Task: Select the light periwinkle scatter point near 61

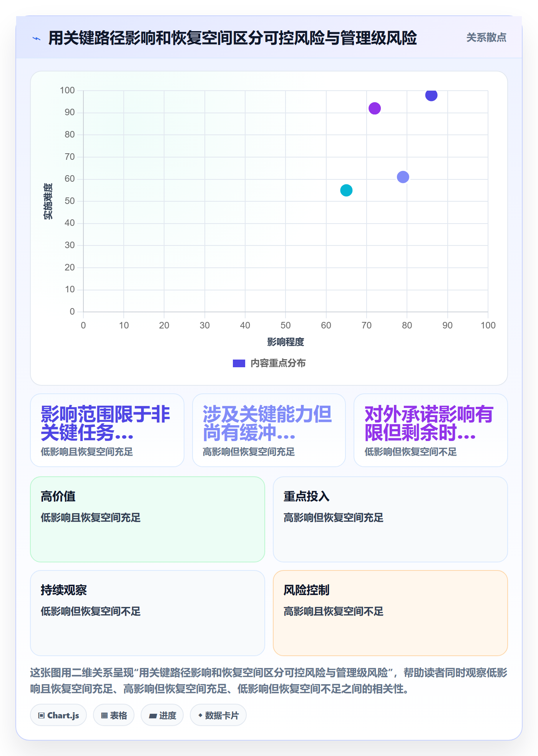Action: point(403,177)
